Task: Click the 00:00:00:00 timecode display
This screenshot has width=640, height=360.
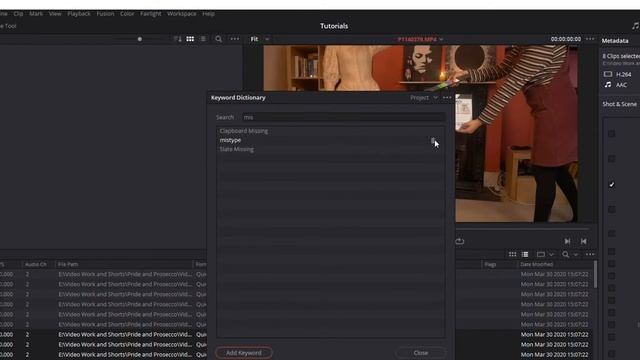Action: (x=566, y=39)
